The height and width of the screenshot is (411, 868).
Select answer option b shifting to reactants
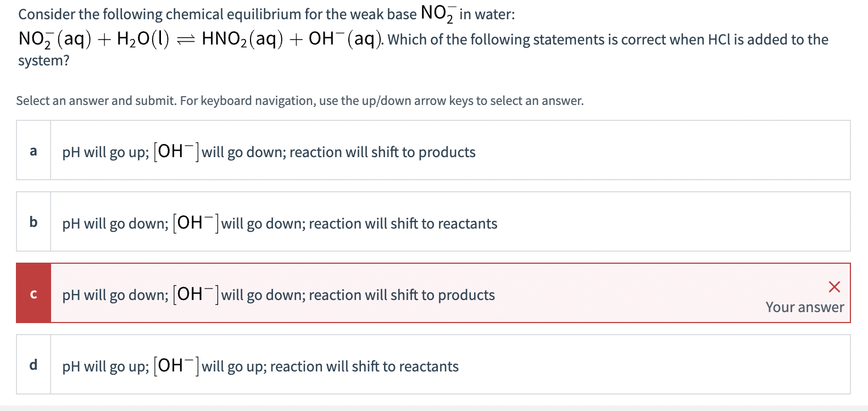click(x=279, y=222)
